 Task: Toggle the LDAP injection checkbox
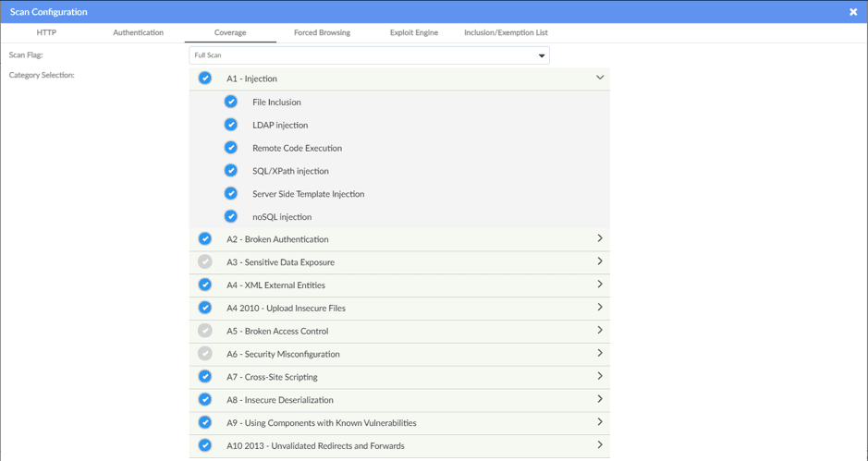point(231,125)
